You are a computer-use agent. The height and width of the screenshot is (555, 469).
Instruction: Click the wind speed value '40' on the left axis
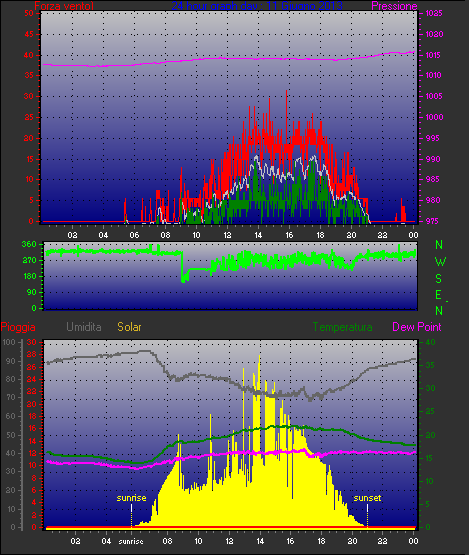point(29,55)
